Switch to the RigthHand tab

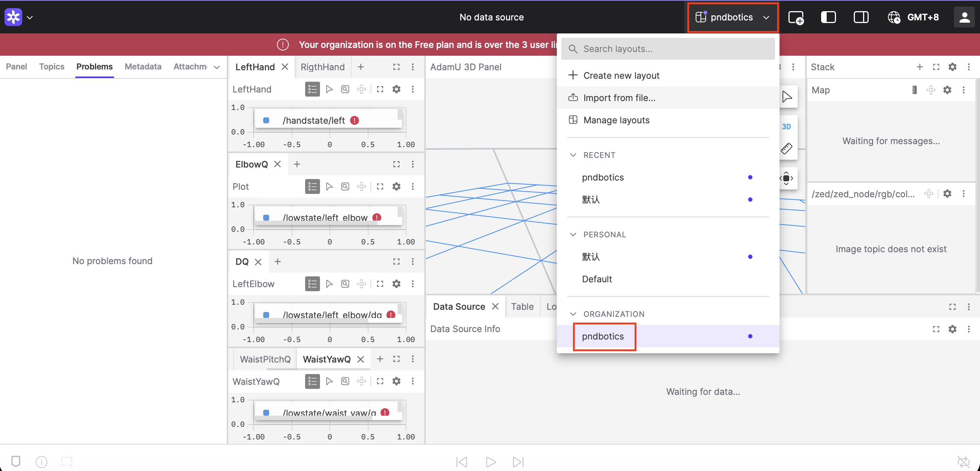click(x=323, y=67)
